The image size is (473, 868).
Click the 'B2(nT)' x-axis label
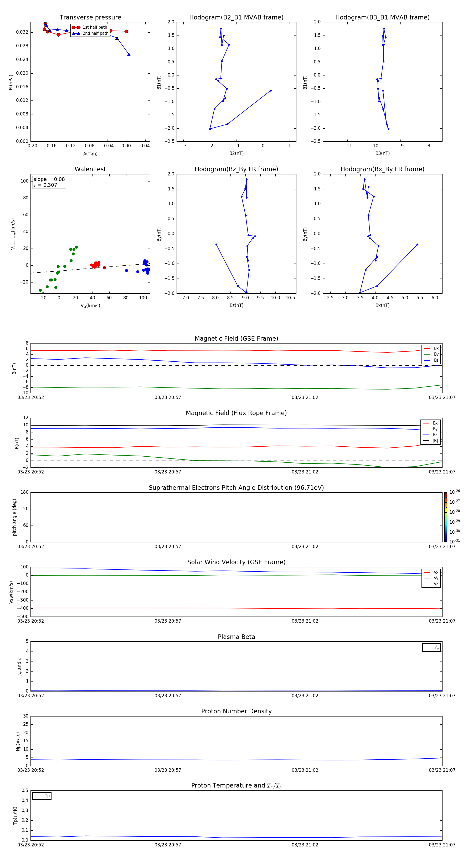pyautogui.click(x=236, y=153)
